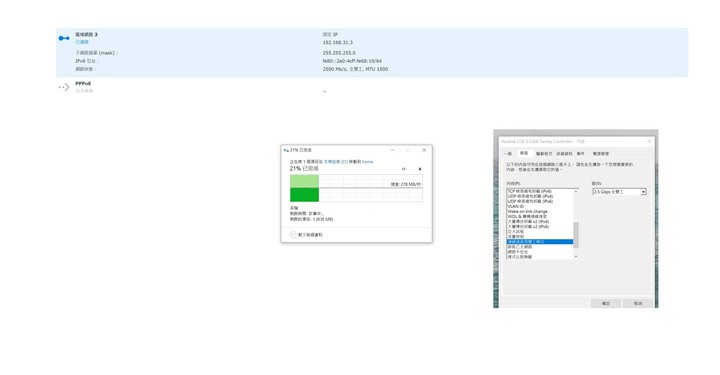This screenshot has width=720, height=375.
Task: Select the PPPoE row label
Action: pos(83,84)
